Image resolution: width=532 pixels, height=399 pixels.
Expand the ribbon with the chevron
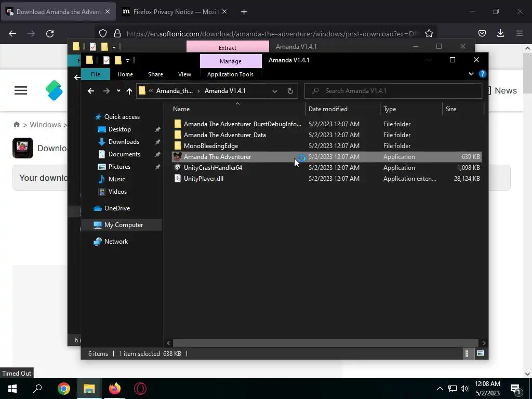pyautogui.click(x=471, y=74)
